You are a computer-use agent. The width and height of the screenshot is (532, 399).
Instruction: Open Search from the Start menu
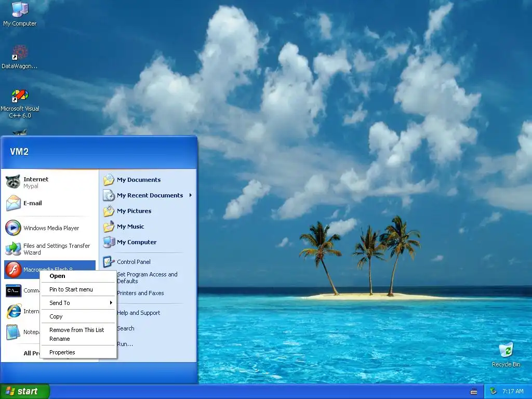point(126,328)
